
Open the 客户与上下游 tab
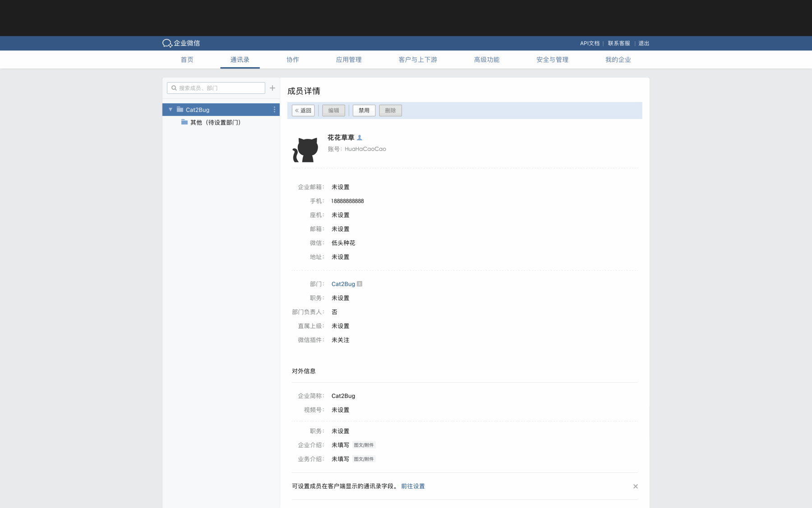pos(418,60)
